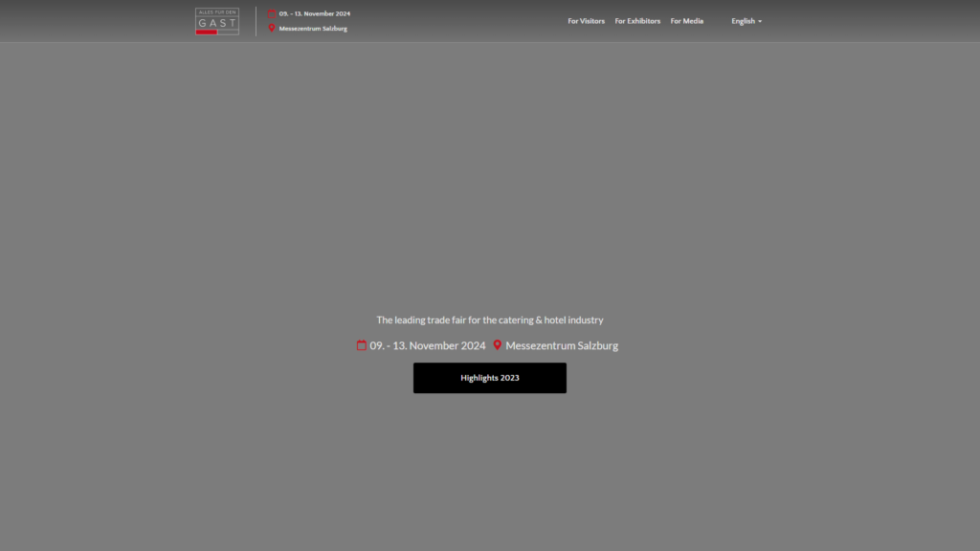The width and height of the screenshot is (980, 551).
Task: Click the Alles für den Gast logo
Action: coord(217,21)
